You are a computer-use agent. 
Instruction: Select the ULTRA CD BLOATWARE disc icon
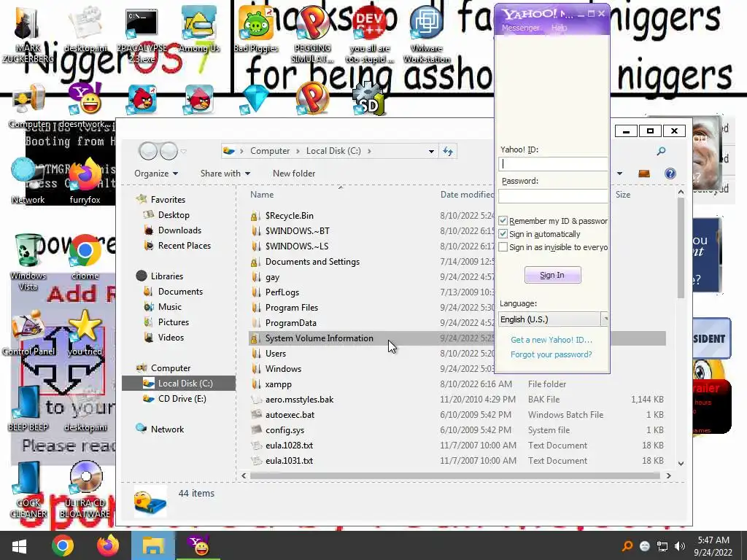pos(85,489)
